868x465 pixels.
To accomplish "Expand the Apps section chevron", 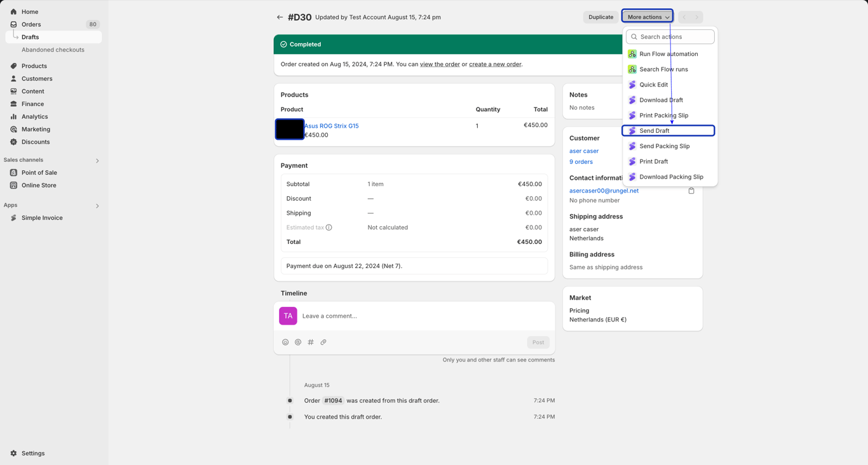I will [97, 206].
